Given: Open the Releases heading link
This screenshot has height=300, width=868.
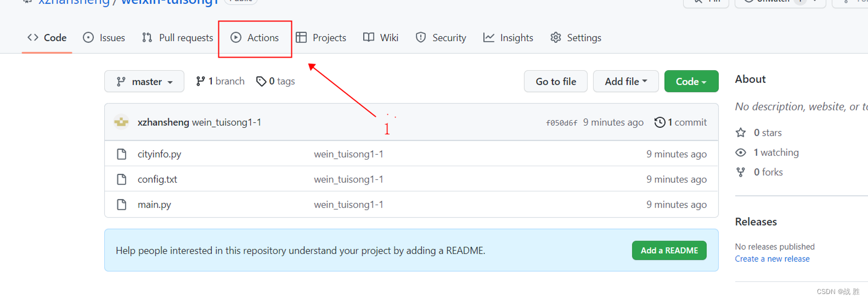Looking at the screenshot, I should point(756,222).
